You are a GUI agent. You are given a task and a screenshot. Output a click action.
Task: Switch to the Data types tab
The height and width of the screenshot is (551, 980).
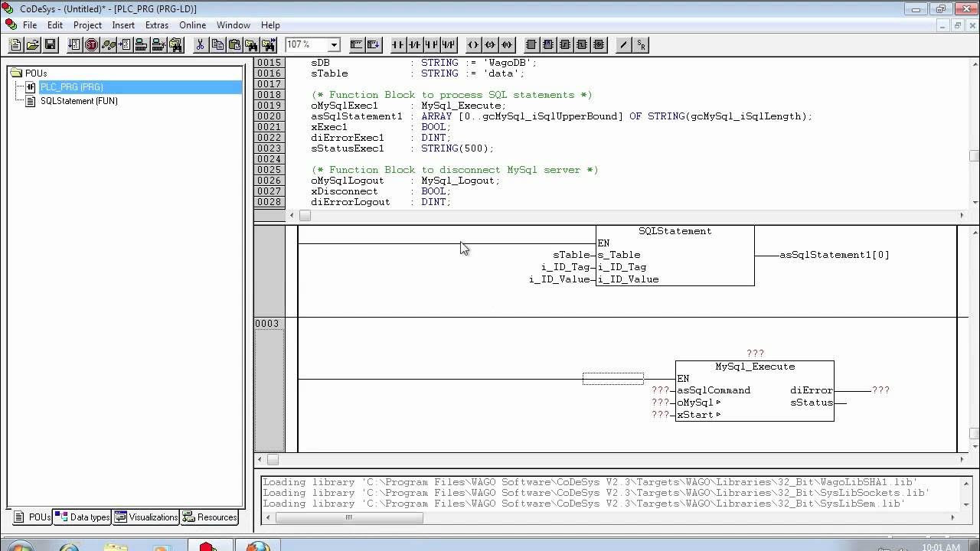coord(83,517)
